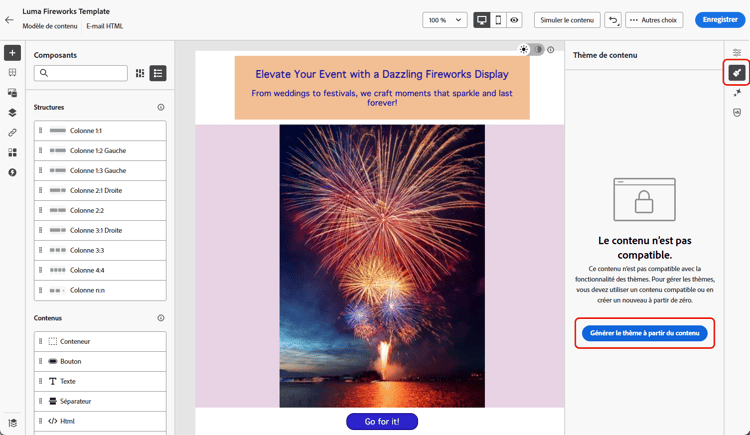This screenshot has height=435, width=750.
Task: Select the Bouton content component
Action: [x=100, y=361]
